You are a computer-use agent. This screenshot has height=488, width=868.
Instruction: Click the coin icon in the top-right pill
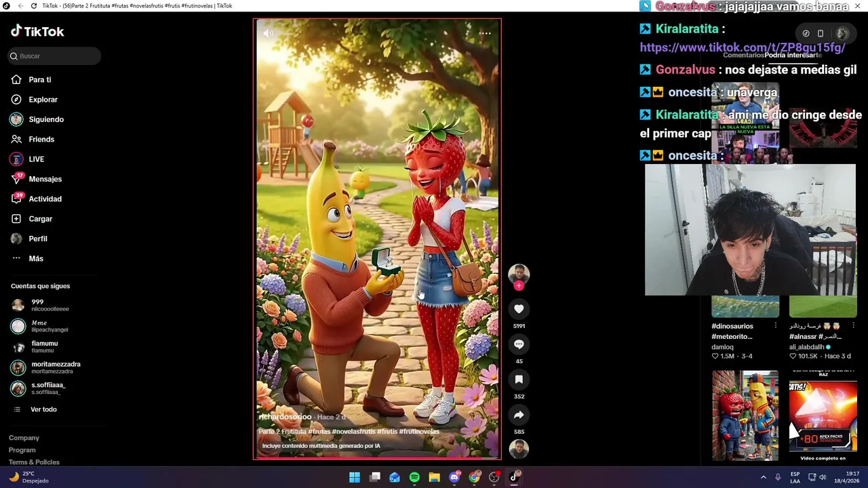[806, 33]
